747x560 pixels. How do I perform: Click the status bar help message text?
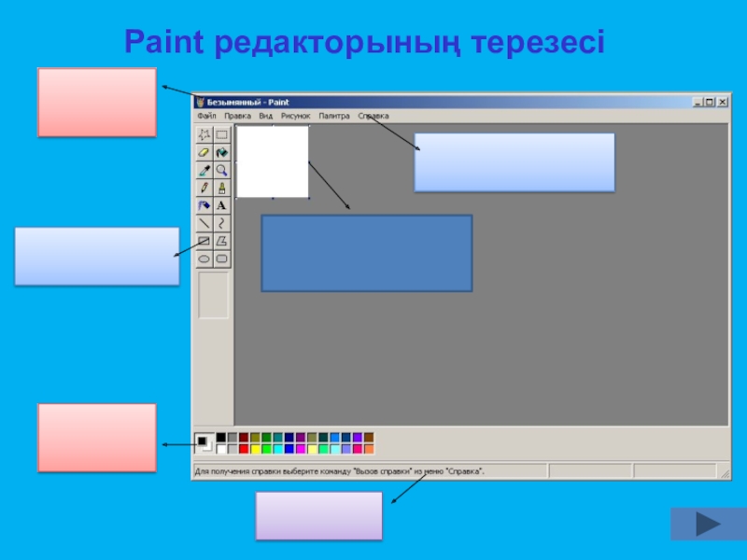coord(339,471)
